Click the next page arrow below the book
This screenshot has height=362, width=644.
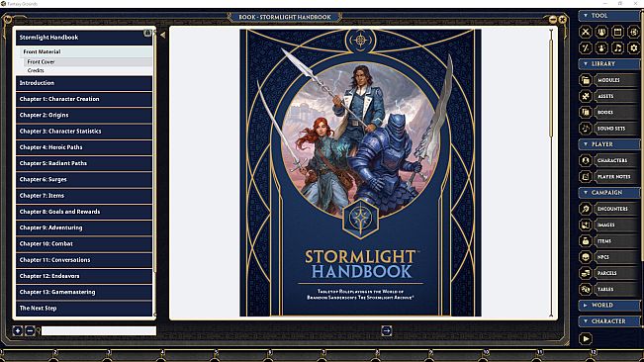386,330
